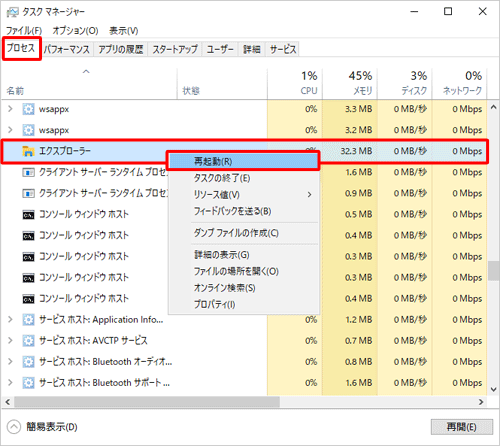The height and width of the screenshot is (446, 500).
Task: Click the vertical scrollbar up arrow
Action: click(x=494, y=107)
